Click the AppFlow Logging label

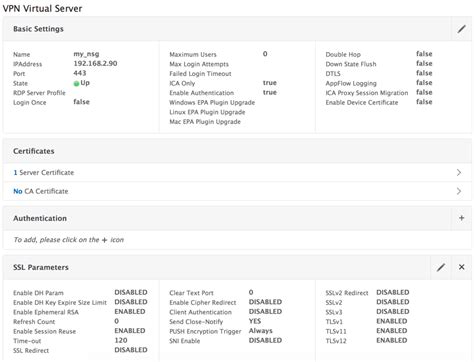coord(351,83)
